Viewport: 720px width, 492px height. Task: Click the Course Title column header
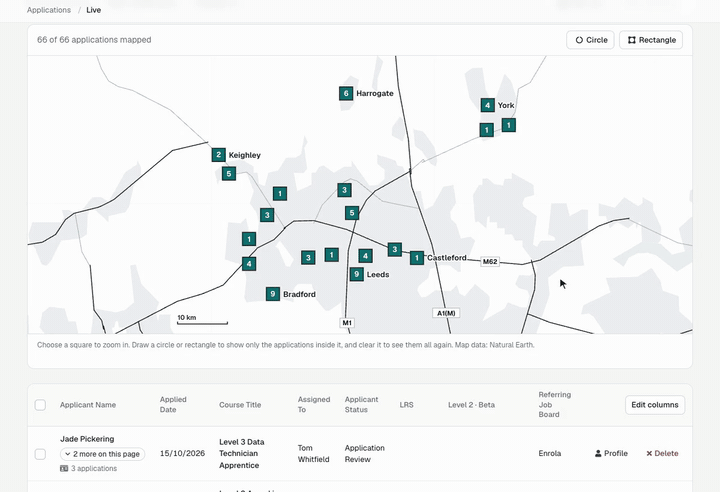(240, 405)
